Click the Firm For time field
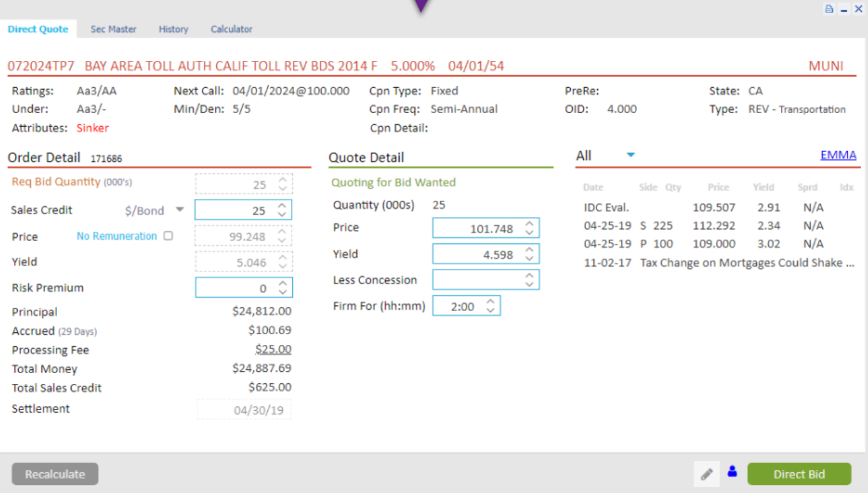Image resolution: width=868 pixels, height=493 pixels. pyautogui.click(x=466, y=306)
